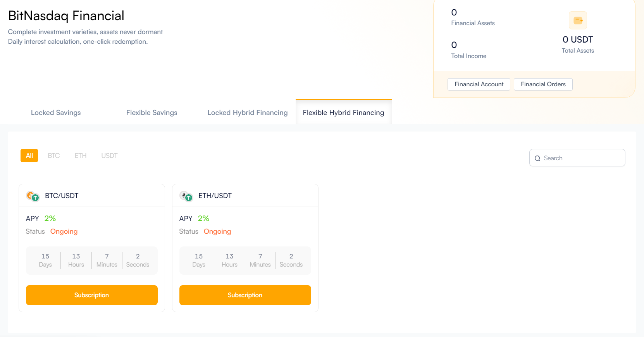Click the ETH/USDT card title

click(x=215, y=196)
